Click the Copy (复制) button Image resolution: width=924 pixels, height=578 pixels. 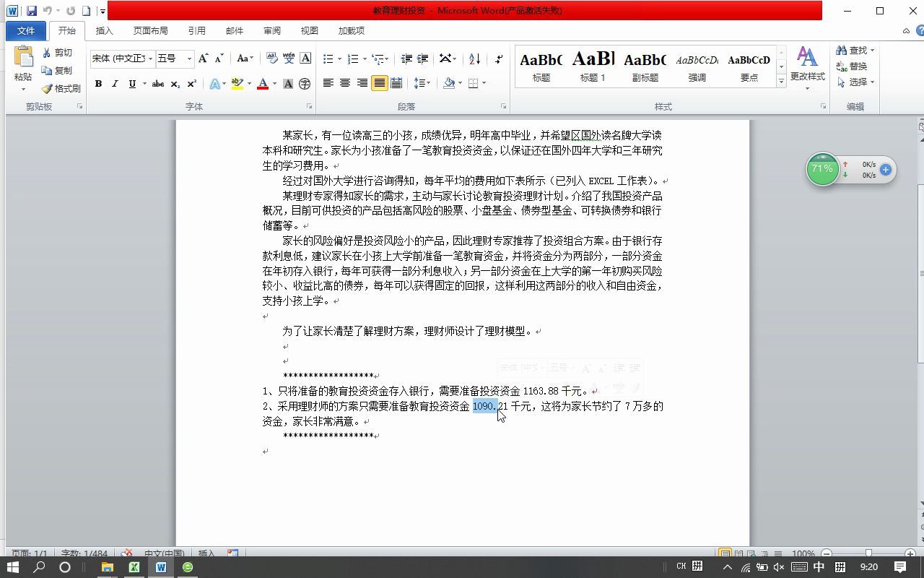57,71
